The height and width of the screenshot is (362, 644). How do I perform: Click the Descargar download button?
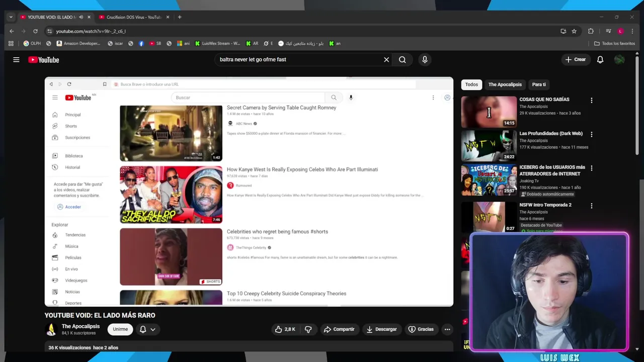tap(381, 329)
